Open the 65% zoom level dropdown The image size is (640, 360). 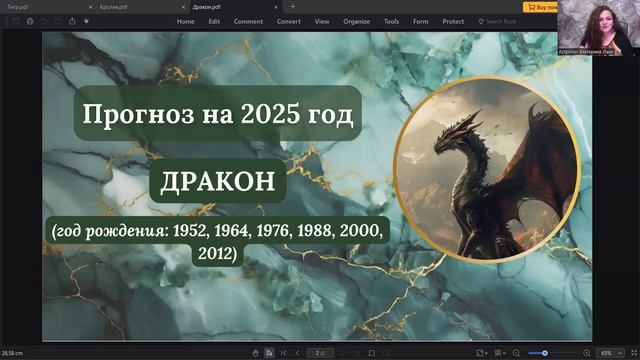(611, 353)
